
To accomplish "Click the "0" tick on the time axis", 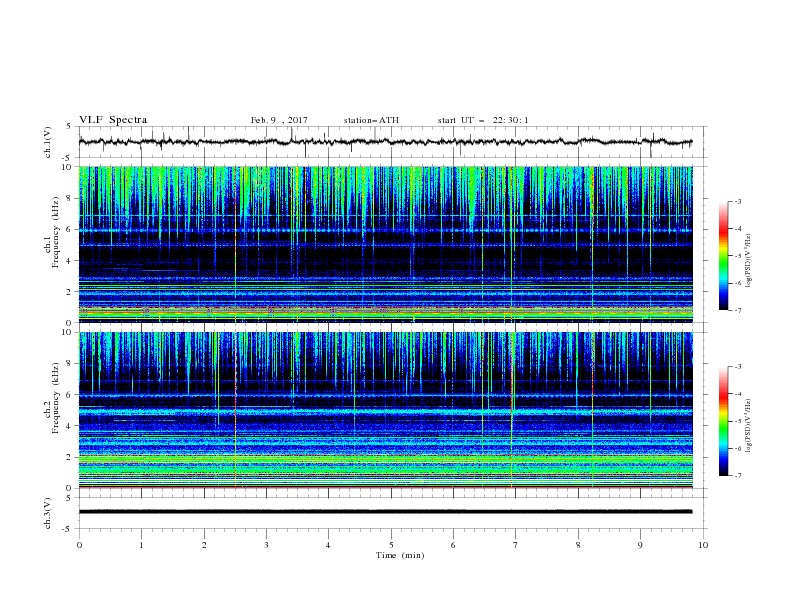I will click(79, 545).
